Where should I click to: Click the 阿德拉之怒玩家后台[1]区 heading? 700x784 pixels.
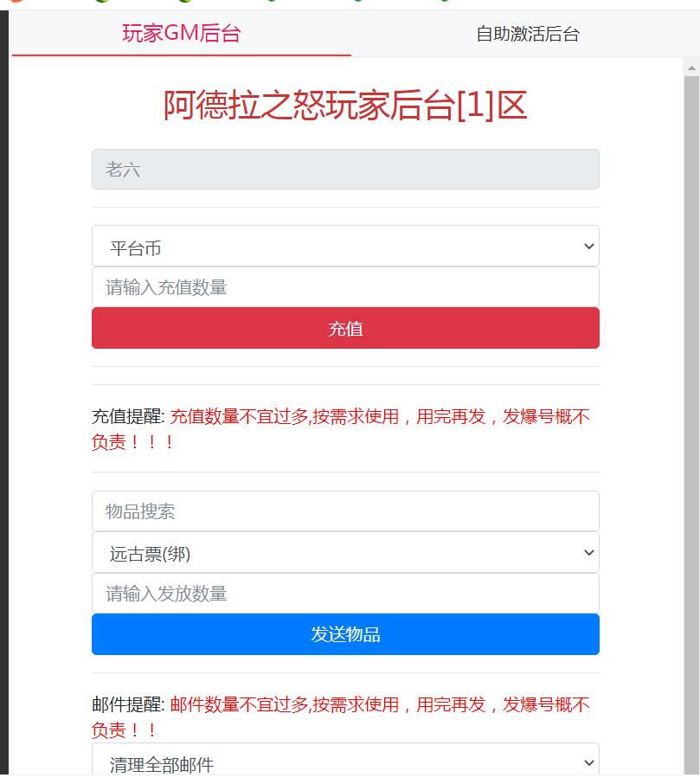pos(345,106)
